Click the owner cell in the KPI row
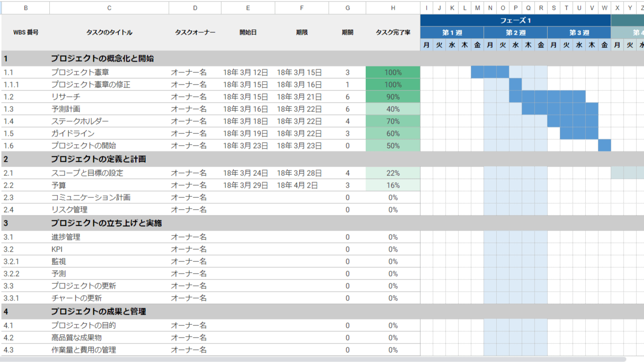This screenshot has height=362, width=644. point(189,249)
